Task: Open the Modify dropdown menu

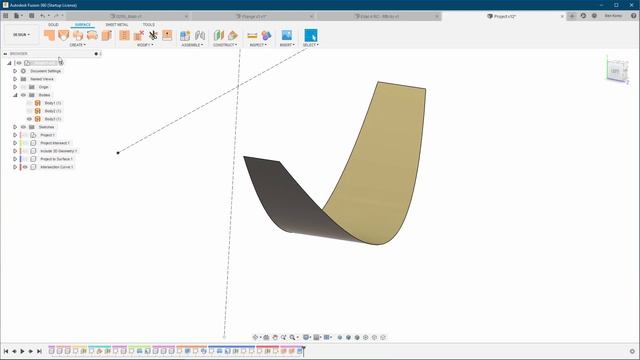Action: point(145,45)
